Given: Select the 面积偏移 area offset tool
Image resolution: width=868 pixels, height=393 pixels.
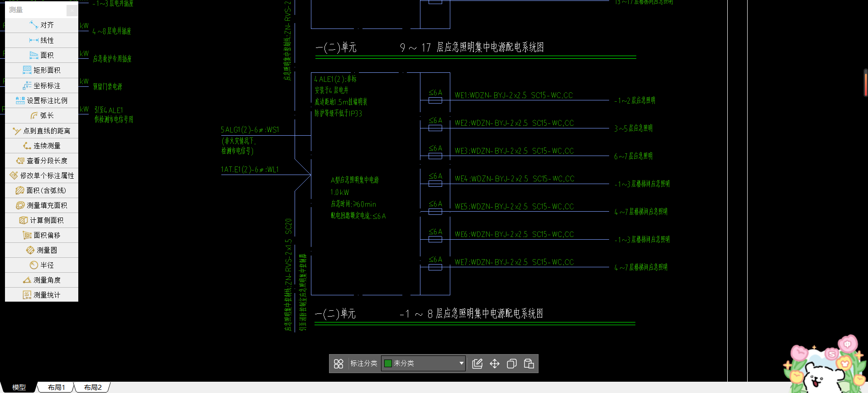Looking at the screenshot, I should tap(42, 235).
